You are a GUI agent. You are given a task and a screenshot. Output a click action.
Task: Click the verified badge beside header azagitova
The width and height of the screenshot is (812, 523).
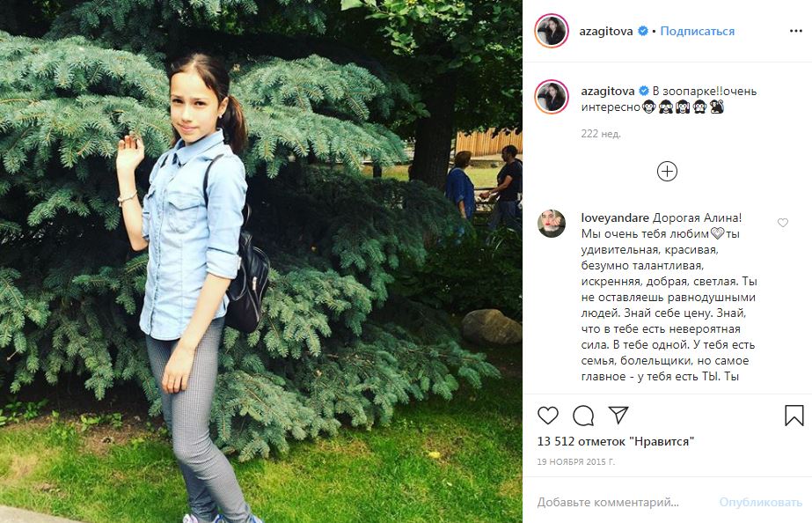[x=643, y=31]
